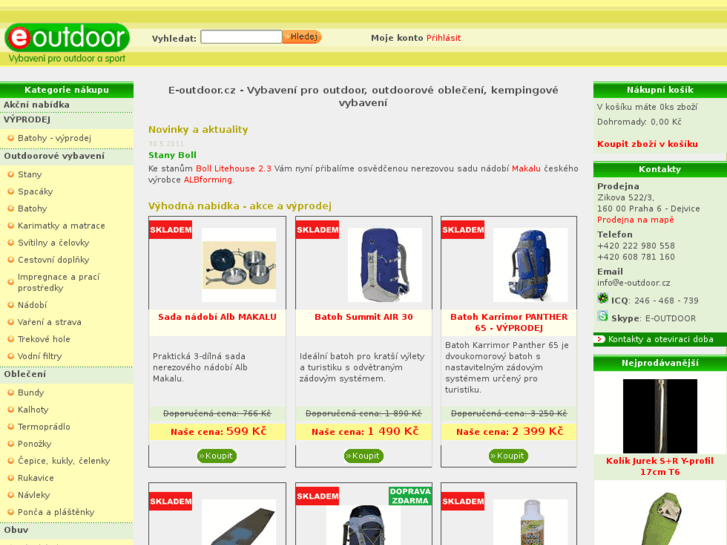
Task: Open Cestovní doplňky category
Action: click(x=53, y=260)
